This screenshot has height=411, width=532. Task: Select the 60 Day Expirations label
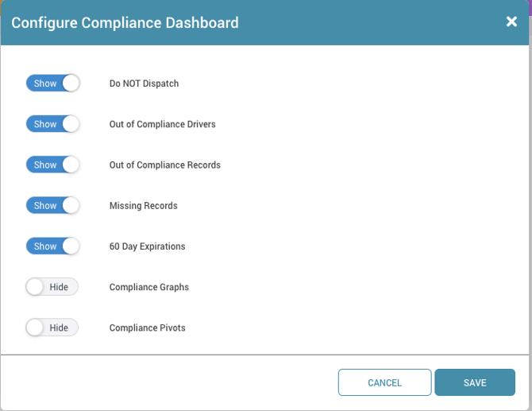(147, 246)
